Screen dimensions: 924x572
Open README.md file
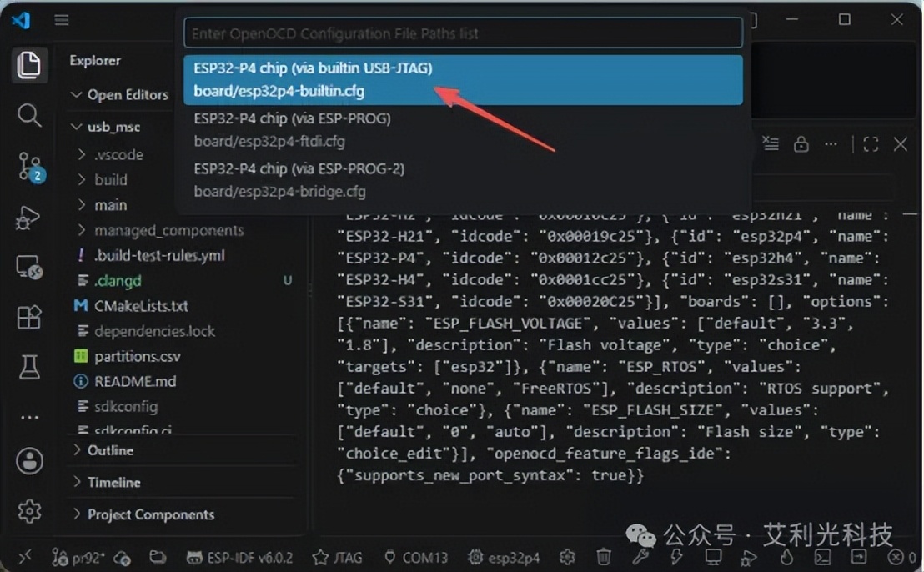tap(126, 381)
